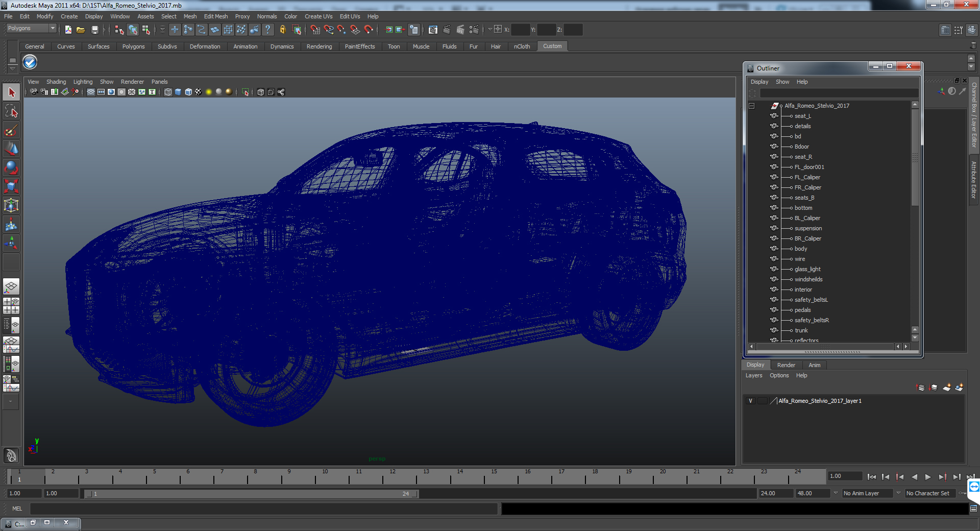The image size is (980, 531).
Task: Lock the current selection
Action: pyautogui.click(x=282, y=30)
